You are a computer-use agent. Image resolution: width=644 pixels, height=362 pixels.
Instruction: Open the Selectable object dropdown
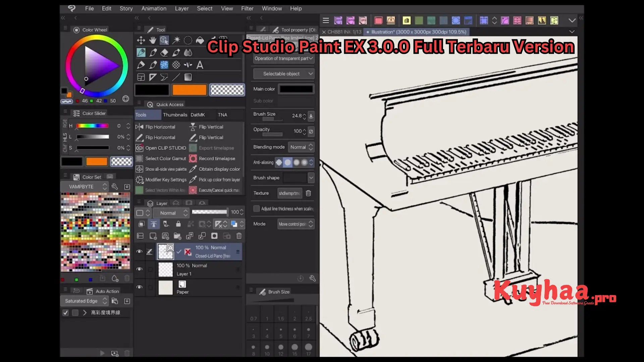pyautogui.click(x=283, y=74)
